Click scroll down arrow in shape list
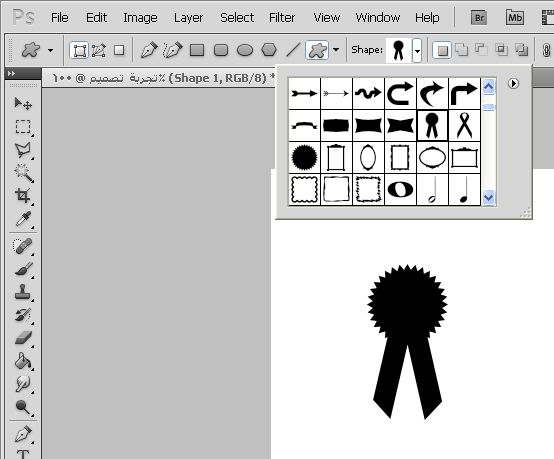Image resolution: width=554 pixels, height=459 pixels. coord(488,198)
